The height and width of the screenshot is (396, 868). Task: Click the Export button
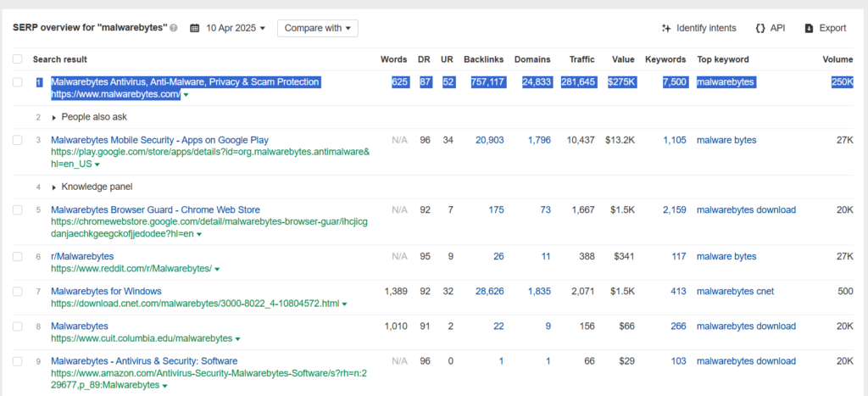[826, 28]
